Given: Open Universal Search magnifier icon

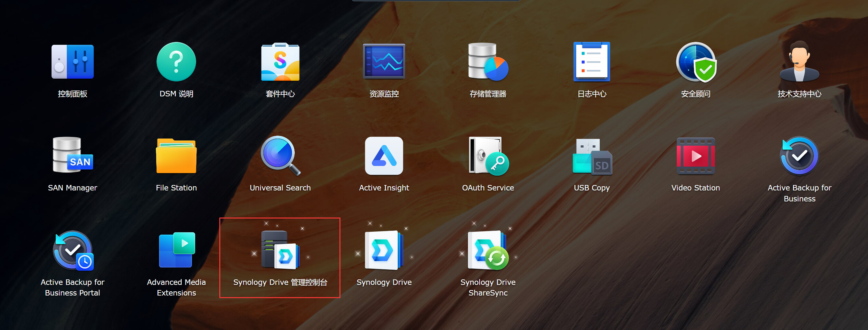Looking at the screenshot, I should pos(280,156).
